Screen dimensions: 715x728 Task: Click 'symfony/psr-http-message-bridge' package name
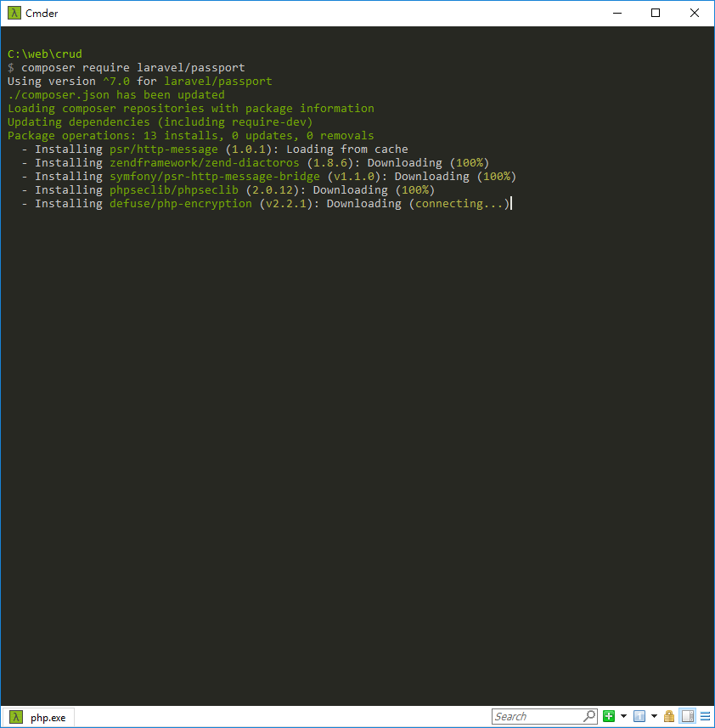[214, 177]
